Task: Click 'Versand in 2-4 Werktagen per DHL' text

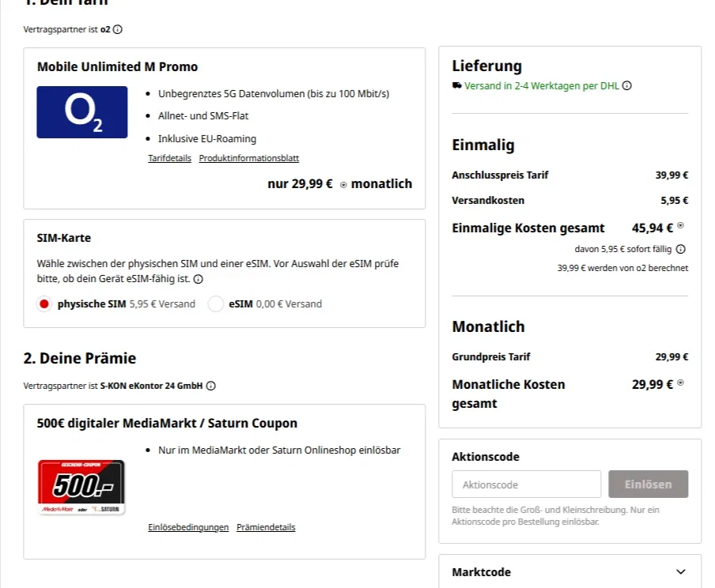Action: 542,85
